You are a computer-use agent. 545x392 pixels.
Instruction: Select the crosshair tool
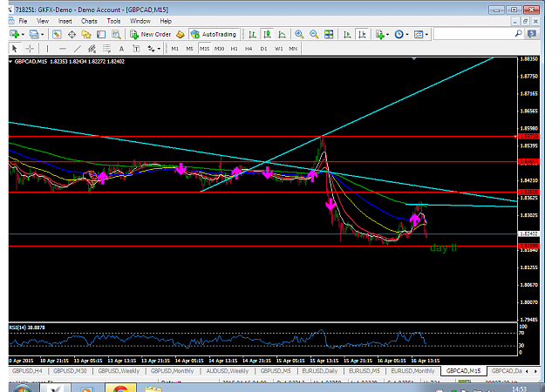click(x=30, y=49)
